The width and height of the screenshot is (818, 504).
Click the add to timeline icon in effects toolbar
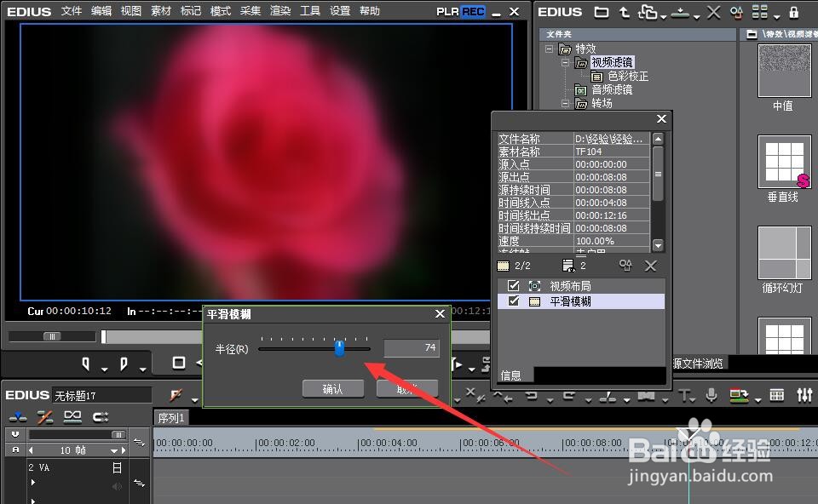coord(680,13)
